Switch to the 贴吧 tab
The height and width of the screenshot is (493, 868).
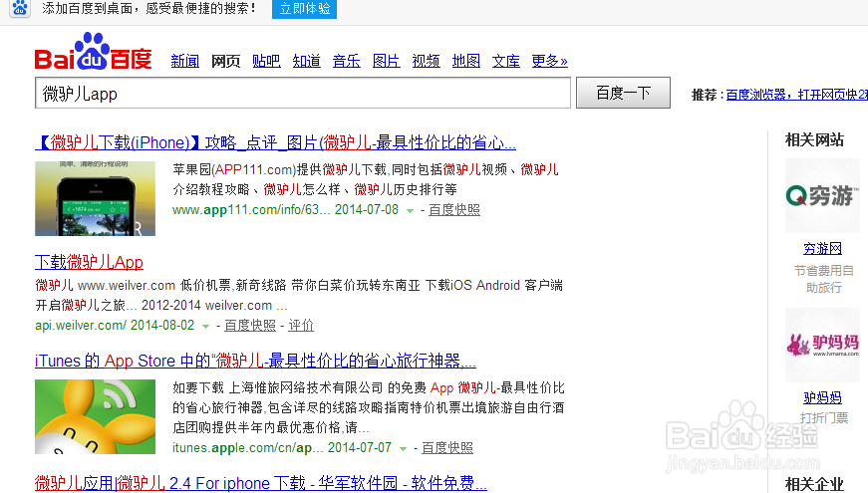[x=266, y=61]
